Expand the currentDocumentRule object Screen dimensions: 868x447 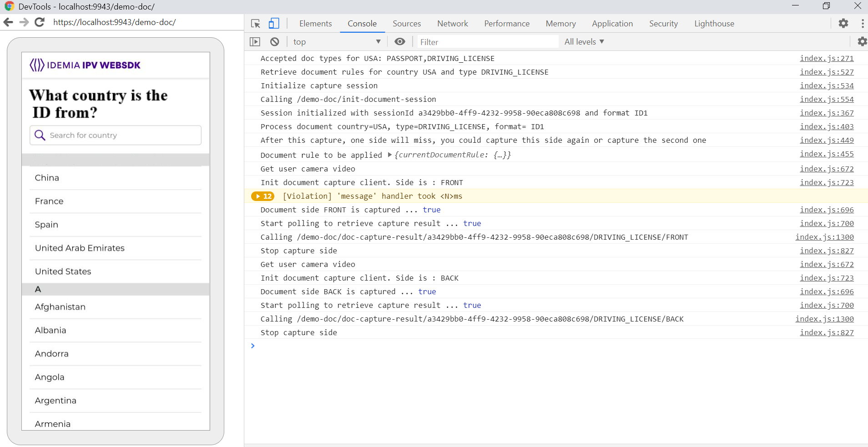click(390, 155)
